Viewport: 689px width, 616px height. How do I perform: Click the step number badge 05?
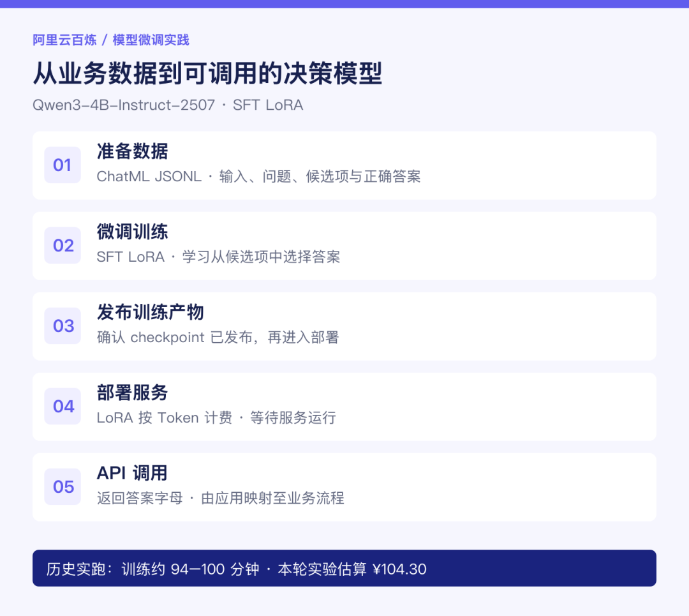click(x=63, y=486)
